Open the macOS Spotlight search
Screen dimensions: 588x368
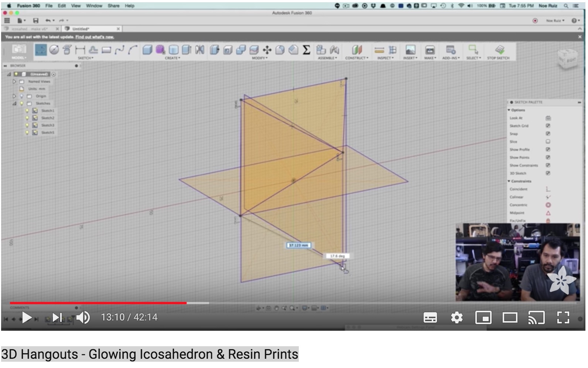click(566, 6)
